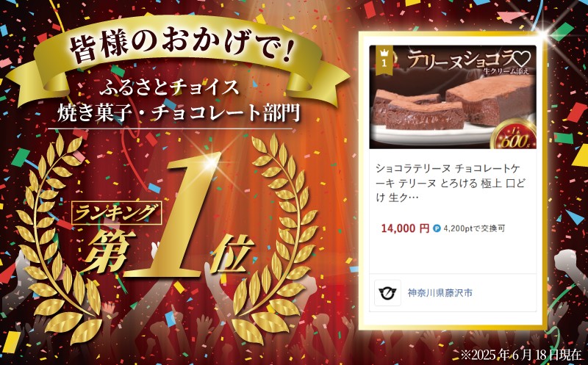This screenshot has height=365, width=588.
Task: Click the ふるさとチョイス heading text
Action: click(170, 88)
